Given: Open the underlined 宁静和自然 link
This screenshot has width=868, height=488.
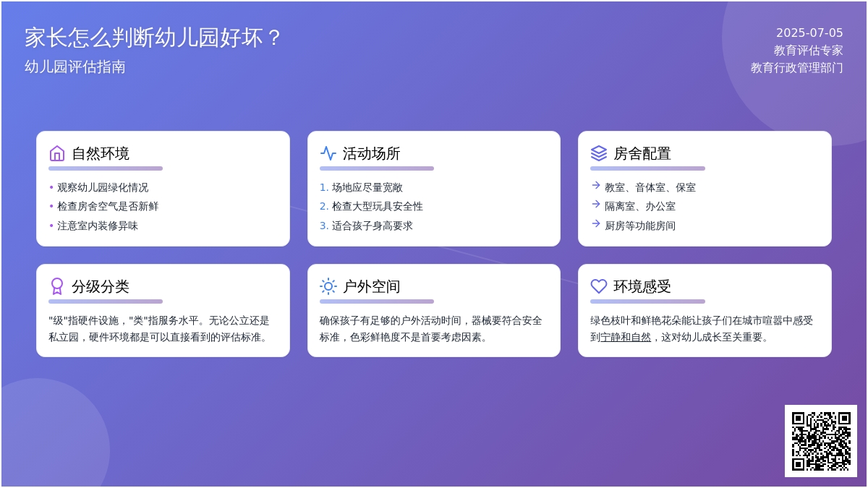Looking at the screenshot, I should click(x=626, y=337).
